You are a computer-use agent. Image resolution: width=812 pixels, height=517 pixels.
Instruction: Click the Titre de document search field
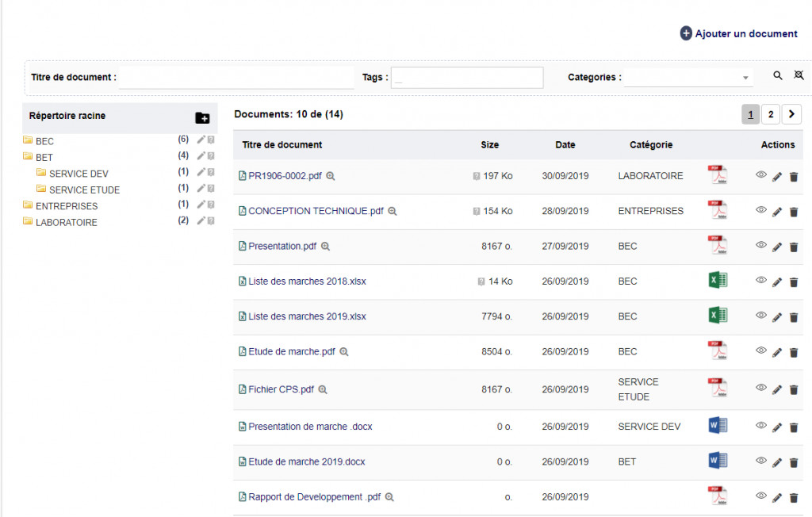pyautogui.click(x=236, y=78)
